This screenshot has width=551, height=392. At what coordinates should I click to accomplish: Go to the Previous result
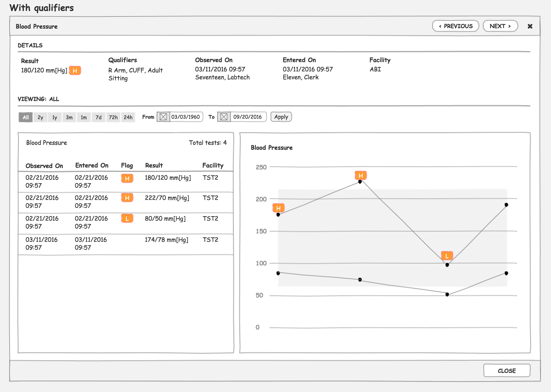(x=455, y=26)
